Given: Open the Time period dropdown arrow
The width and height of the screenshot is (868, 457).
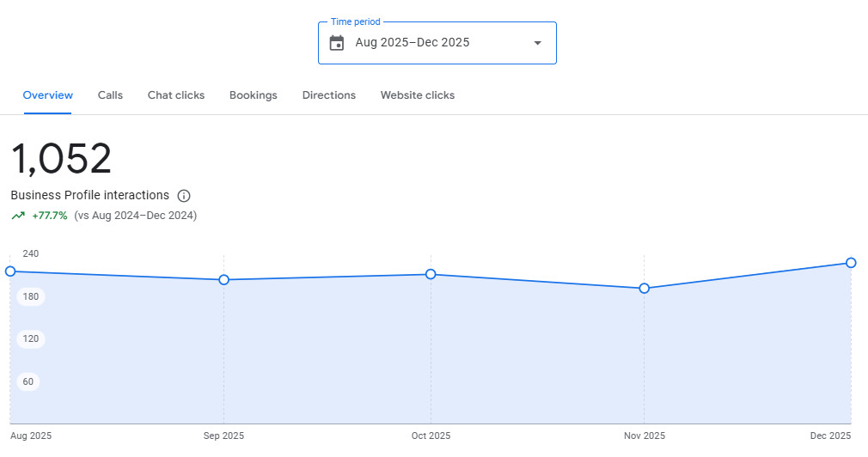Looking at the screenshot, I should pos(537,43).
